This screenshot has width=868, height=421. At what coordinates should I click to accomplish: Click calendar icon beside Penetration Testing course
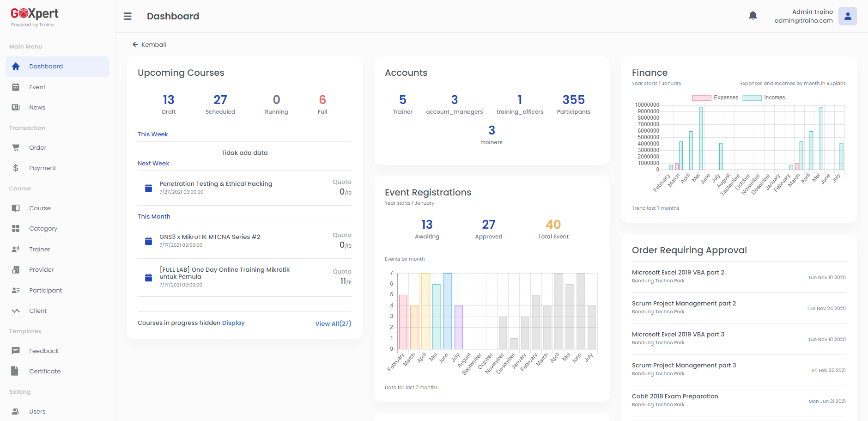[x=148, y=188]
